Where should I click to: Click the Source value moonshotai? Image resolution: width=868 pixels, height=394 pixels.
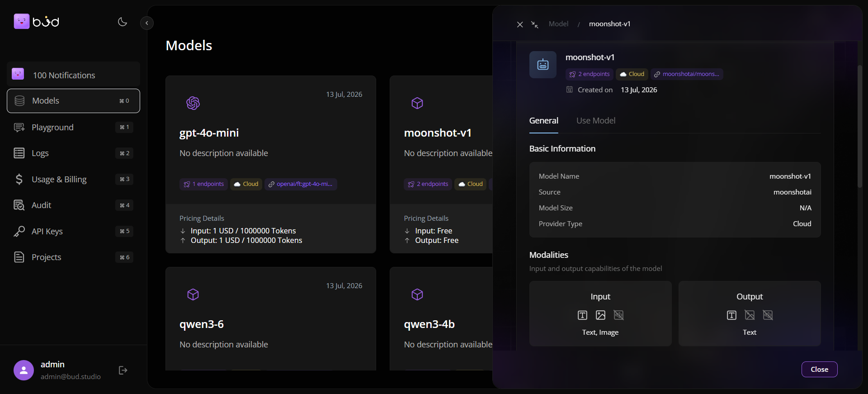793,192
